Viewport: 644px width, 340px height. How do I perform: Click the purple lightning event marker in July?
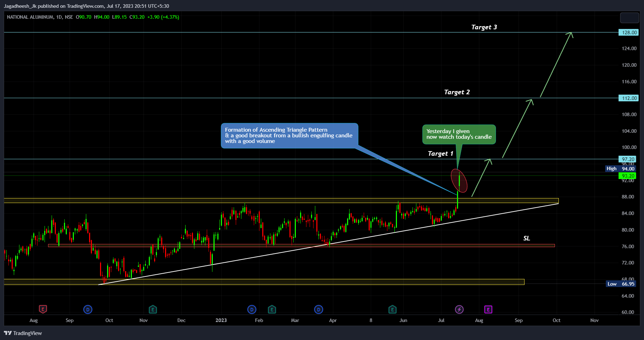coord(459,310)
